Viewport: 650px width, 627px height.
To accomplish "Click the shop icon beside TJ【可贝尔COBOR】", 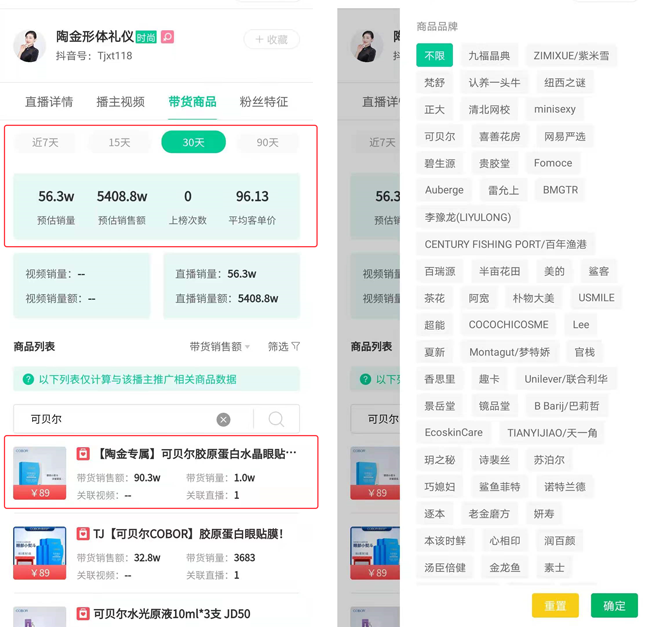I will (x=83, y=533).
